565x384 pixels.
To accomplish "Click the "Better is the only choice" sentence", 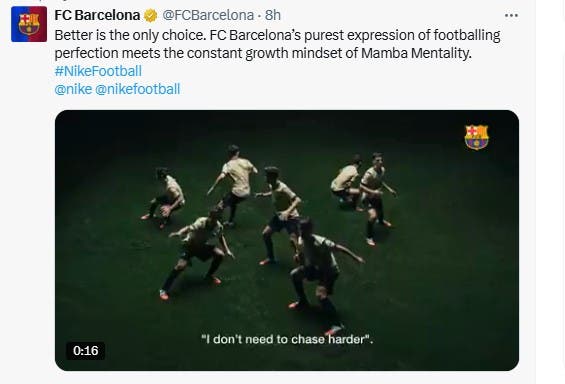I will (130, 35).
